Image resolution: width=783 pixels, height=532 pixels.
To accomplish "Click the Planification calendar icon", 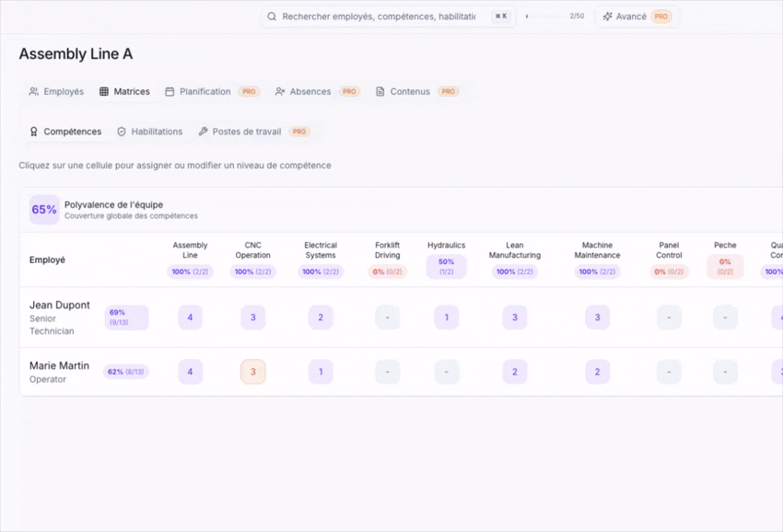I will coord(169,92).
